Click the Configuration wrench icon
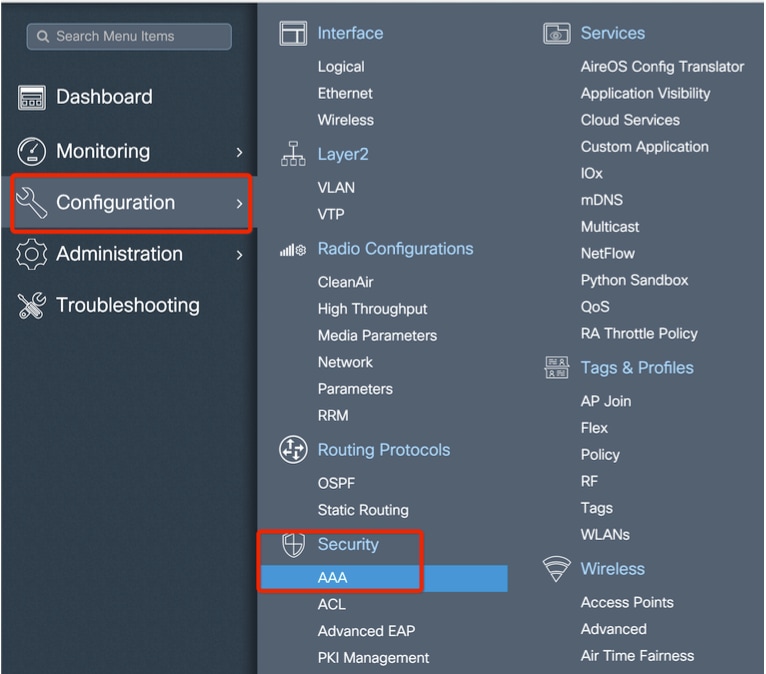Viewport: 766px width, 674px height. 32,203
